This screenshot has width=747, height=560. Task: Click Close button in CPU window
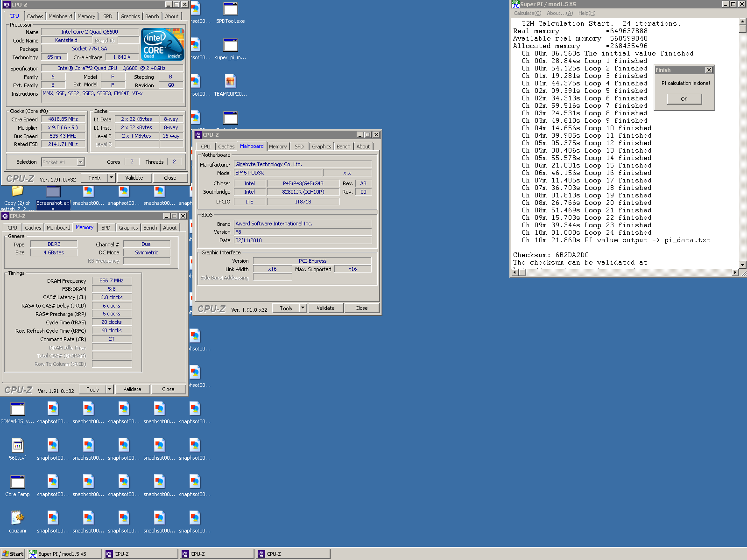[x=170, y=178]
